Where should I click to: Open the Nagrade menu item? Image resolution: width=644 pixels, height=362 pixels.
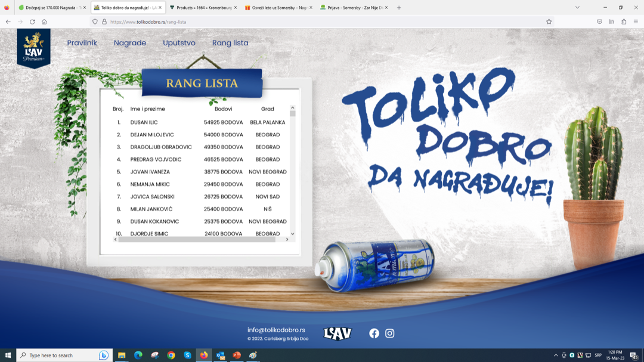(x=130, y=43)
